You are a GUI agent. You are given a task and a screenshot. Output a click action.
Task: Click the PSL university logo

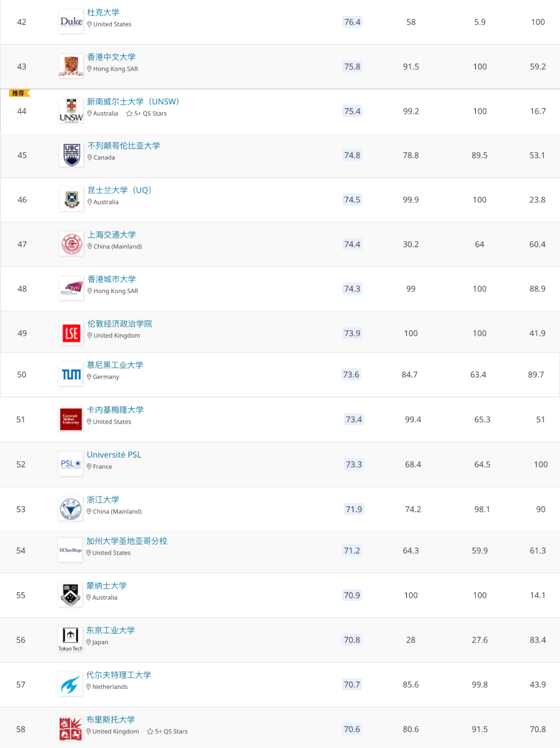[71, 464]
